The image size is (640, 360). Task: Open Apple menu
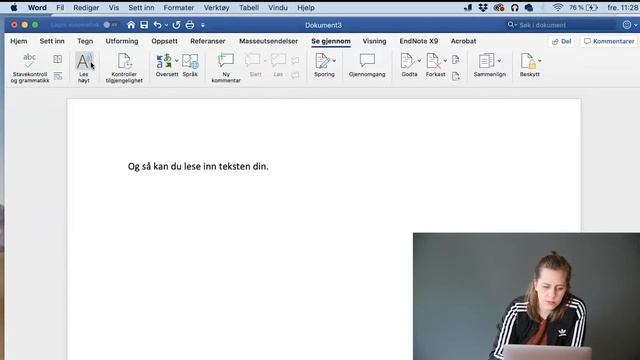[14, 7]
